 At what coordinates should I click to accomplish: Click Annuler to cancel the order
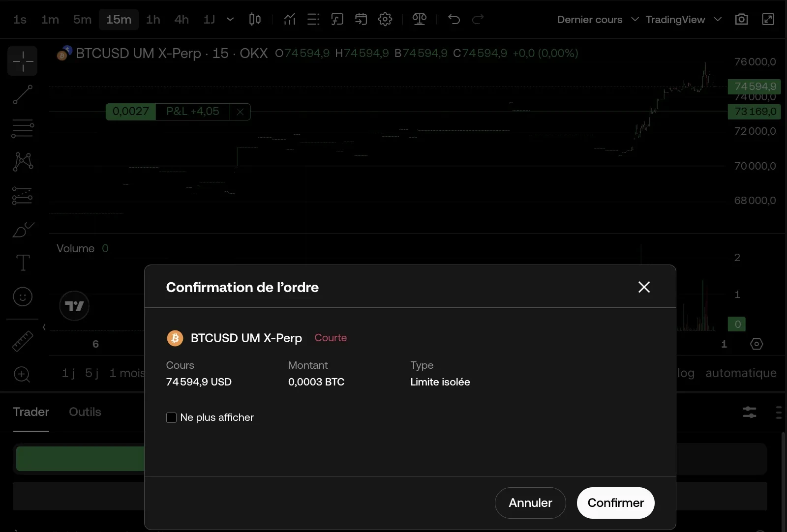click(x=530, y=502)
